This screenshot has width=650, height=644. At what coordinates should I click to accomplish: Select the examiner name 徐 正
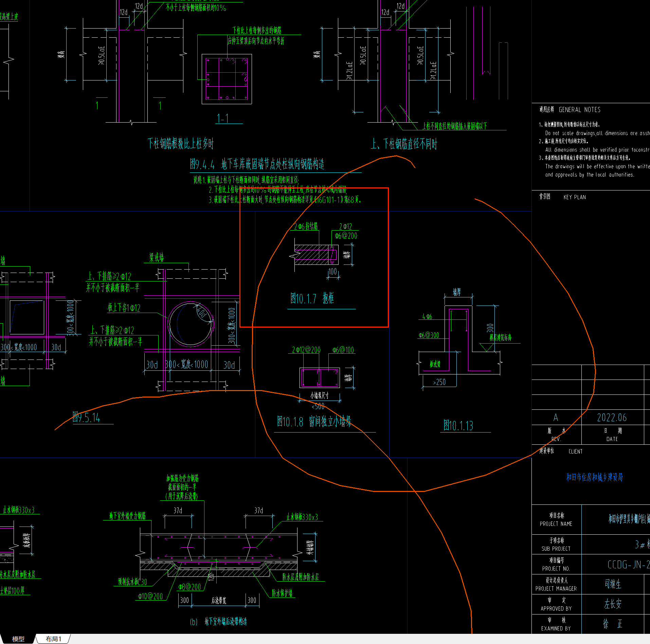[613, 624]
